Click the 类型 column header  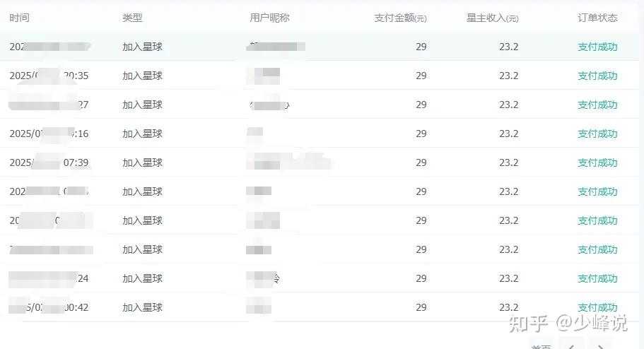coord(132,18)
